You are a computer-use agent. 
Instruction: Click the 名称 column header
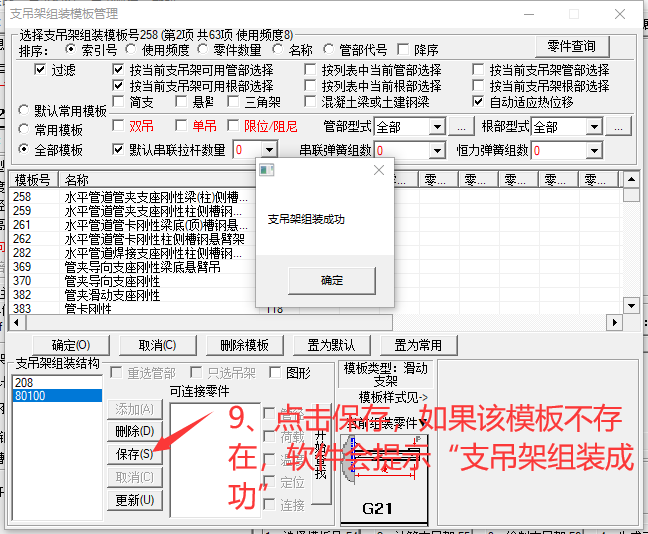76,180
